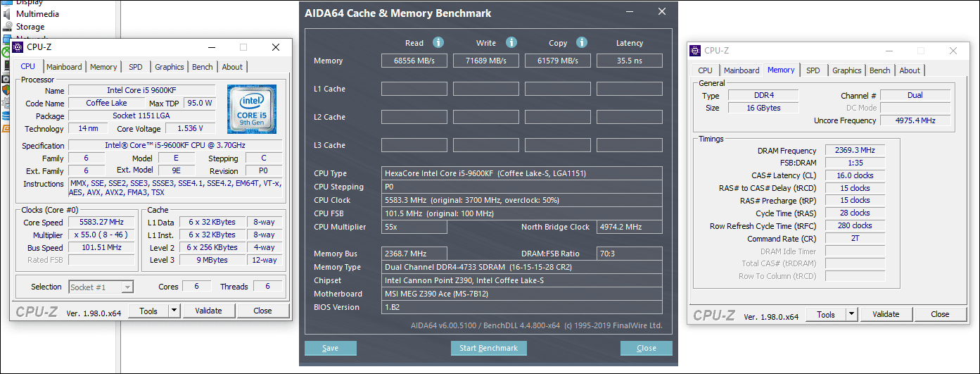Click Memory Latency value 35.5 ns
Viewport: 980px width, 374px height.
pos(630,61)
